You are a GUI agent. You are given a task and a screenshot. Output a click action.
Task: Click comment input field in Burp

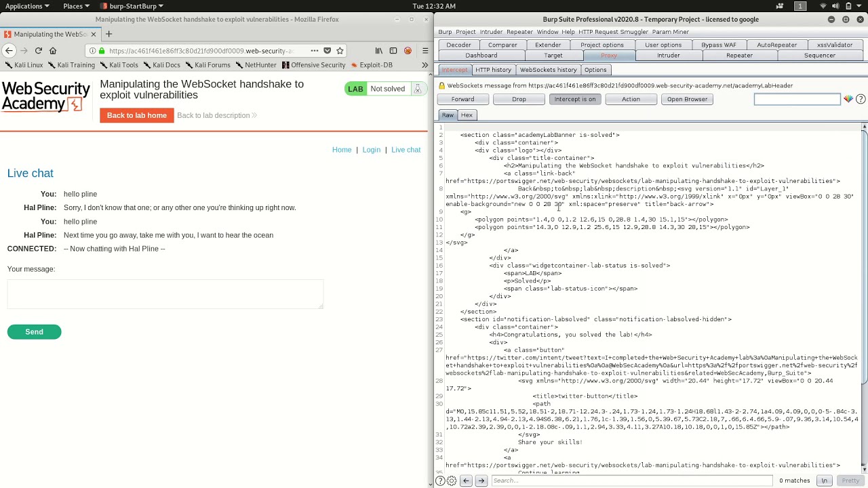pos(797,99)
